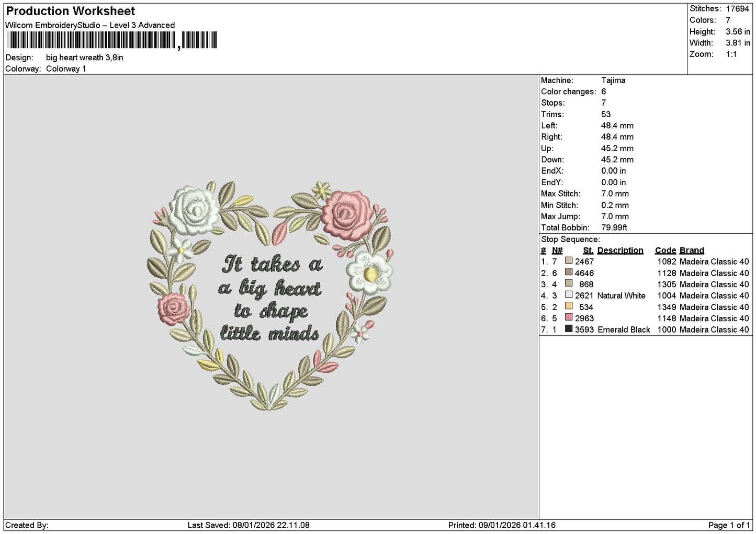The width and height of the screenshot is (756, 534).
Task: Click thread code 1305 in stop sequence
Action: (667, 285)
